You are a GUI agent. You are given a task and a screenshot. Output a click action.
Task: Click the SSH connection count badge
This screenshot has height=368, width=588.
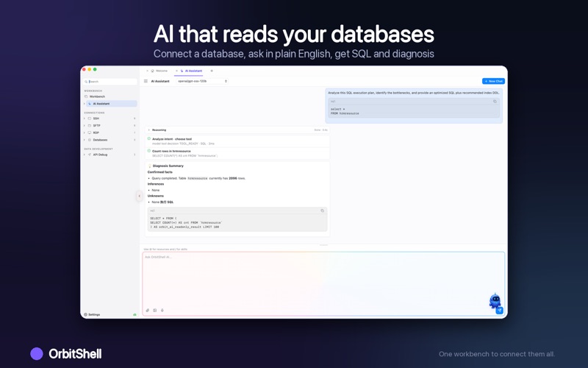tap(135, 118)
